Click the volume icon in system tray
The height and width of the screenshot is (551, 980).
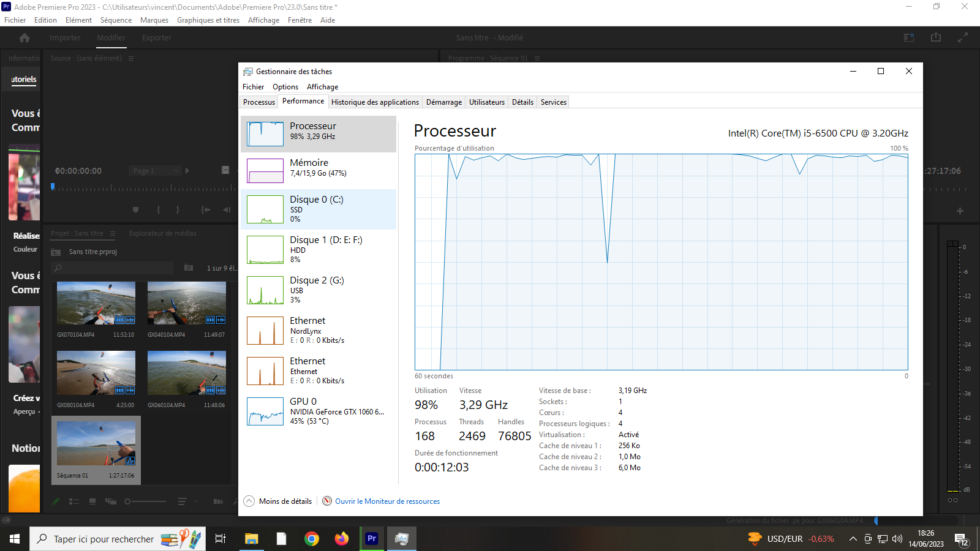(897, 539)
